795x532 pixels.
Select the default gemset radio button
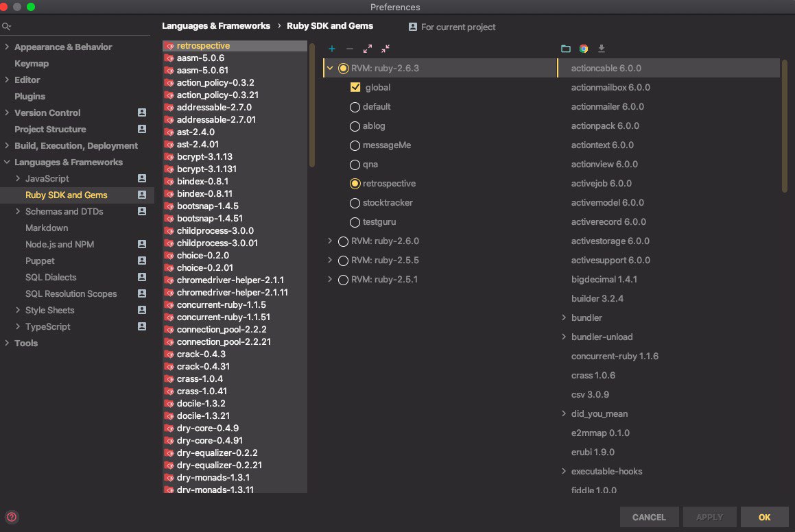[355, 107]
